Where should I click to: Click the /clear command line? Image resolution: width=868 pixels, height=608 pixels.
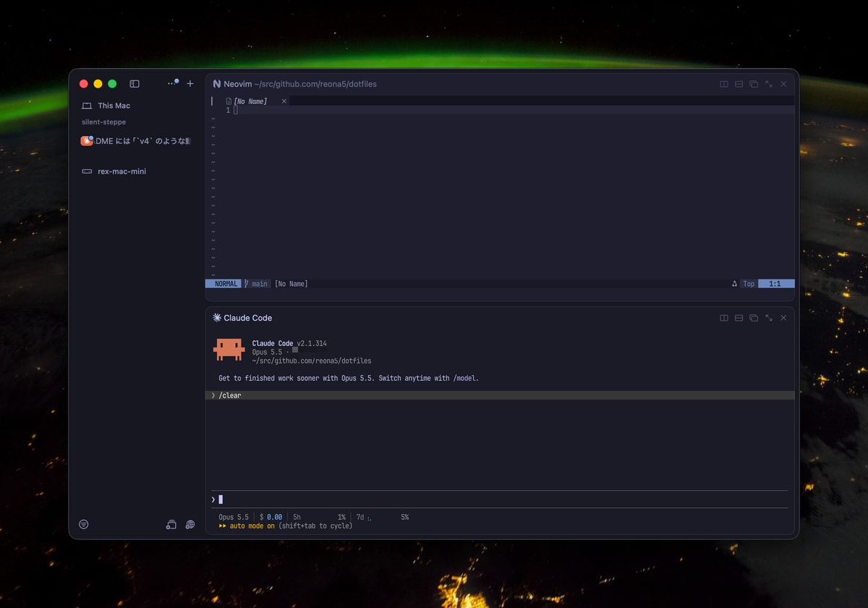500,395
